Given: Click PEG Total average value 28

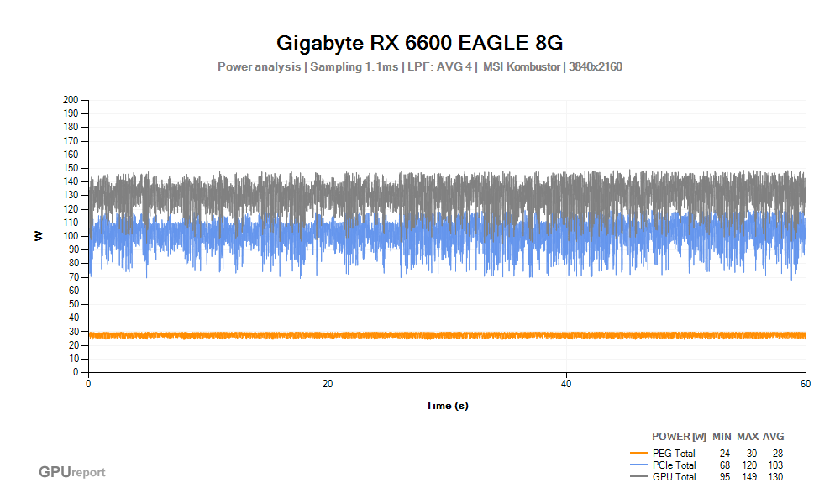Looking at the screenshot, I should coord(778,453).
